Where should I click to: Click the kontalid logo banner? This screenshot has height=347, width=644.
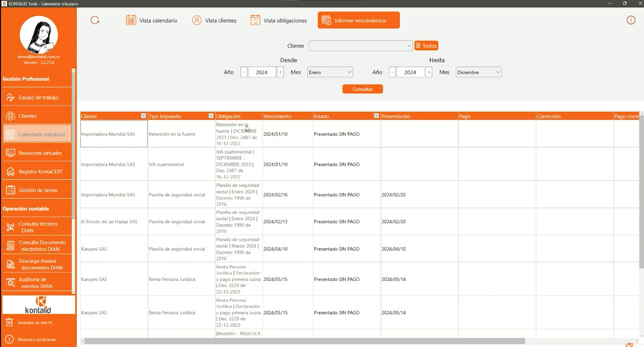click(39, 305)
